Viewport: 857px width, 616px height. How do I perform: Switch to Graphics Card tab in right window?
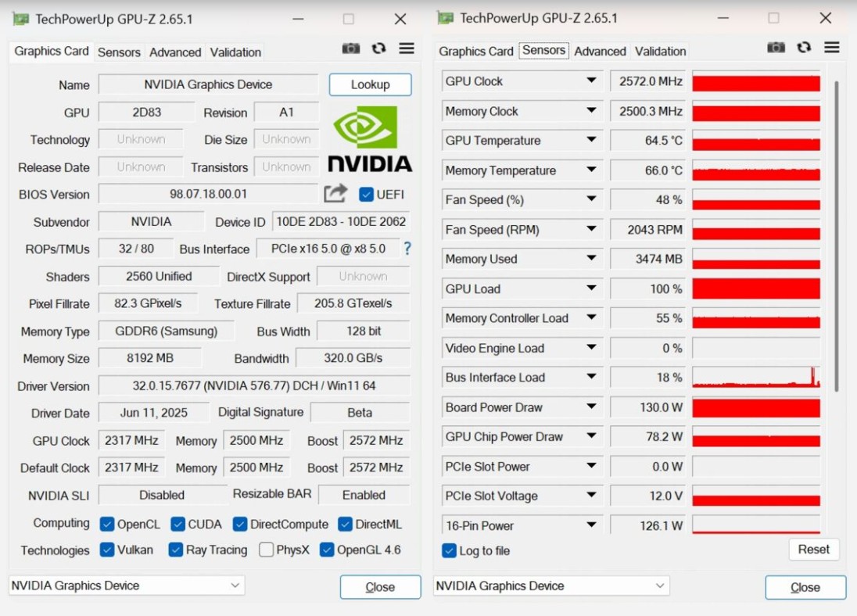[476, 52]
